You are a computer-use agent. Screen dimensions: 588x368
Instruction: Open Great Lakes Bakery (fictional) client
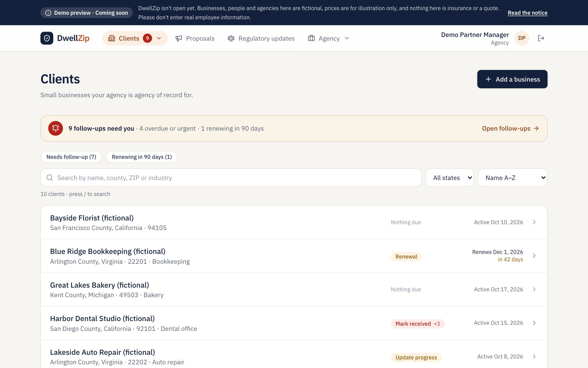(x=294, y=289)
